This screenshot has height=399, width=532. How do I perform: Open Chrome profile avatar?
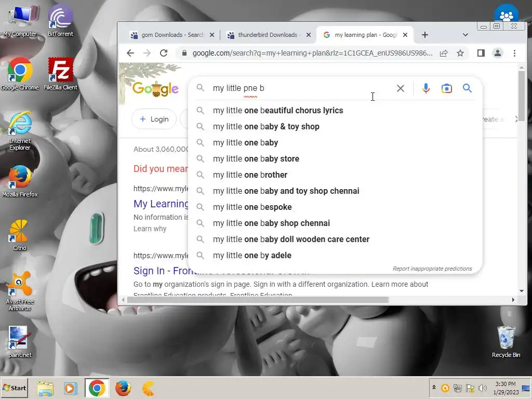pos(497,53)
